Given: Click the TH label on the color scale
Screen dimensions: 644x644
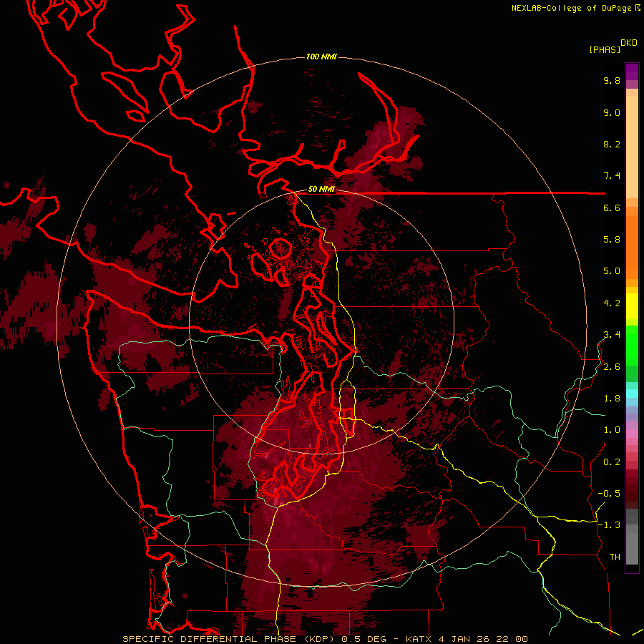Looking at the screenshot, I should pyautogui.click(x=615, y=557).
